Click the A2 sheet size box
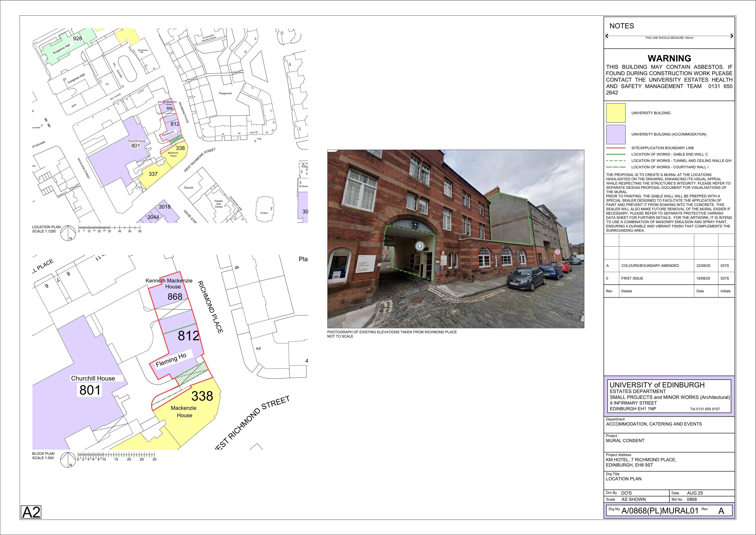756x535 pixels. click(x=31, y=512)
